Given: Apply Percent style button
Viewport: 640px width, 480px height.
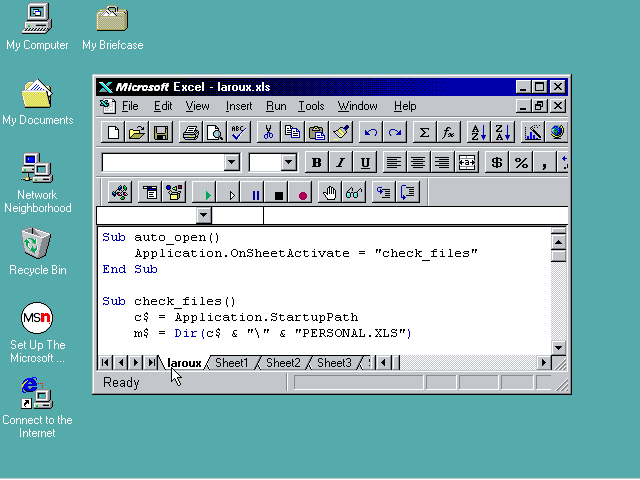Looking at the screenshot, I should click(x=521, y=162).
